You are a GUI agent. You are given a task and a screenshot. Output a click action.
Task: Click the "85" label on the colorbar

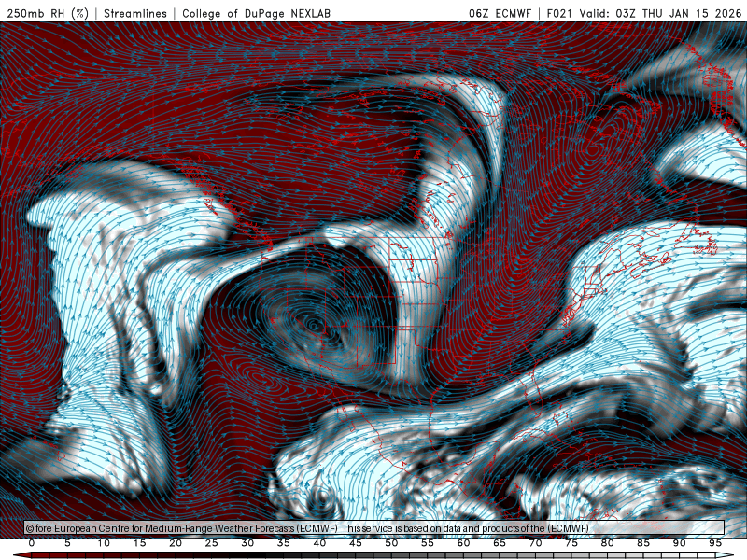(643, 543)
